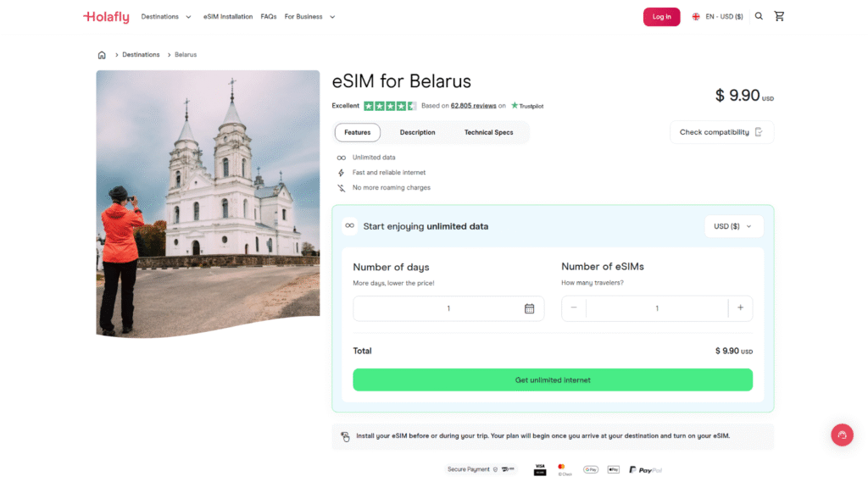The height and width of the screenshot is (493, 868).
Task: Open the shopping cart icon
Action: coord(779,15)
